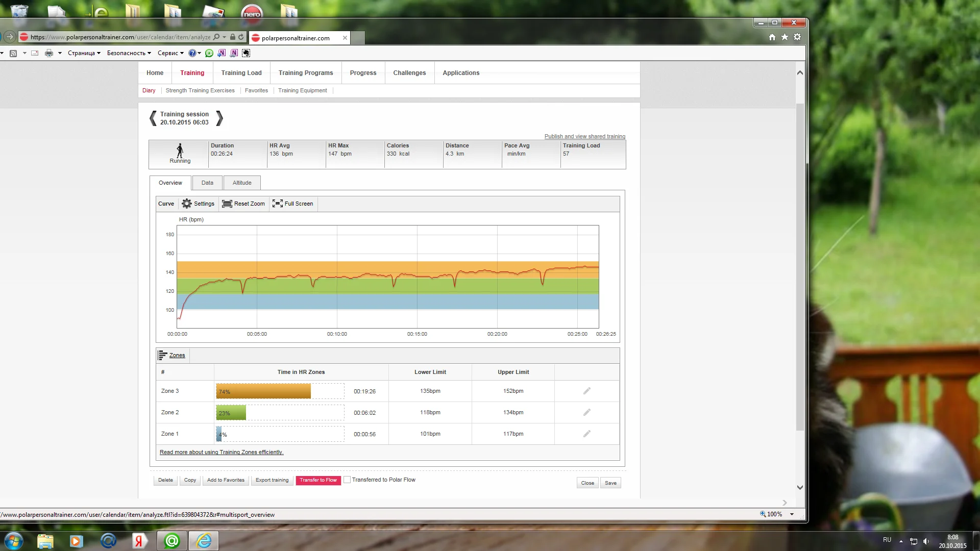This screenshot has height=551, width=980.
Task: Click the page vertical scrollbar down arrow
Action: click(800, 487)
